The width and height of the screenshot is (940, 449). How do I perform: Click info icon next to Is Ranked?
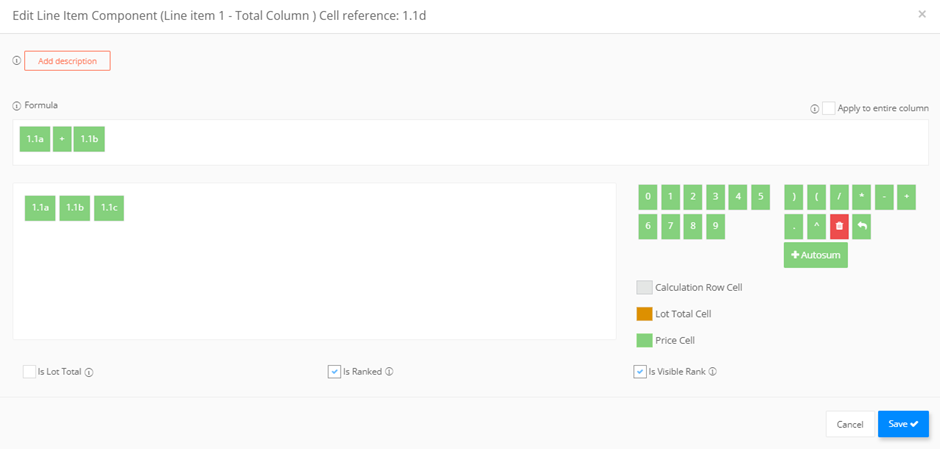[388, 372]
